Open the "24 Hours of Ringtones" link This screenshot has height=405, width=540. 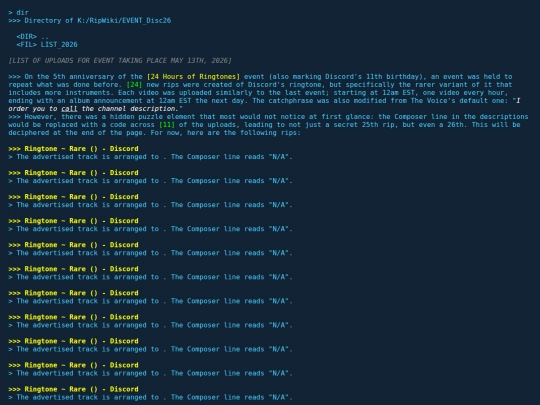click(193, 76)
